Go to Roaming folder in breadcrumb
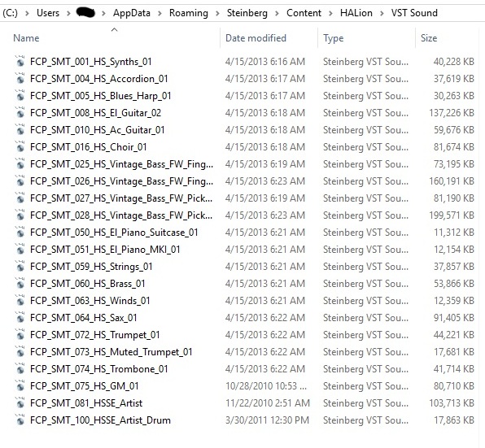 [x=189, y=13]
